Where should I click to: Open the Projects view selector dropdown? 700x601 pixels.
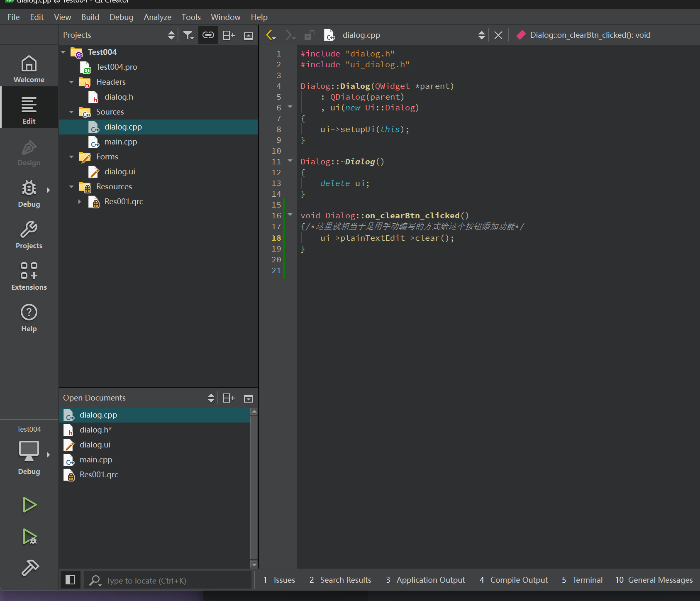click(171, 35)
